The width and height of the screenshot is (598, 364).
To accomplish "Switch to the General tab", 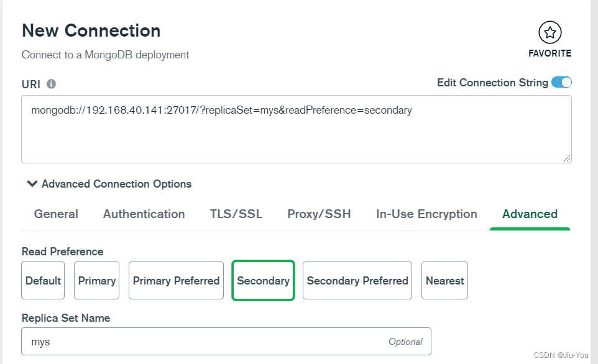I will click(56, 214).
